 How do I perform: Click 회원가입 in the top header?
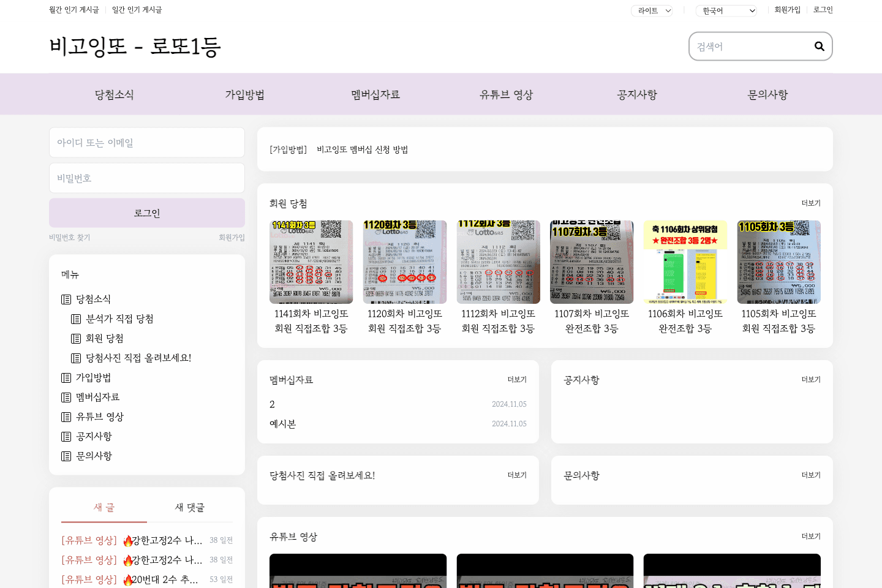click(x=787, y=9)
